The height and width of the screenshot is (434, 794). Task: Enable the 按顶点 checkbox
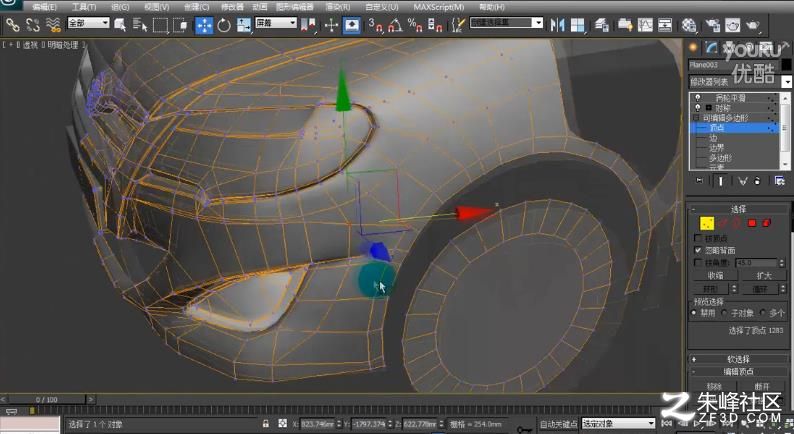[698, 238]
